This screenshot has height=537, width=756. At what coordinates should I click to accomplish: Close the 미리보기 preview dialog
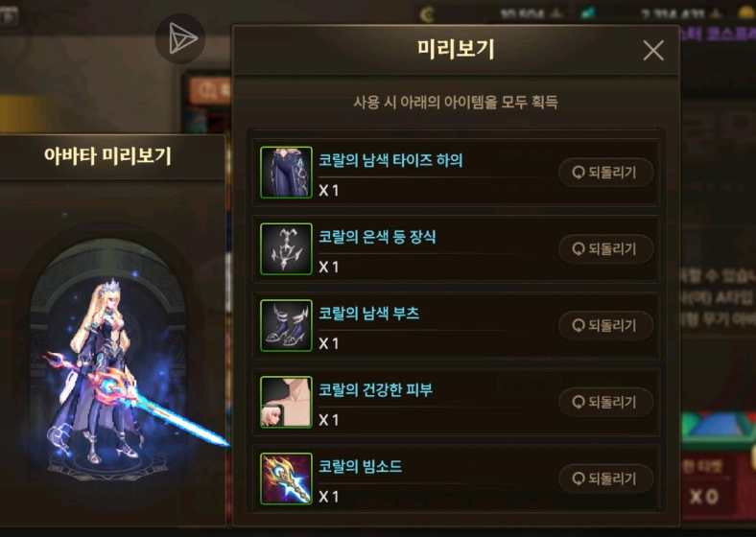coord(653,50)
